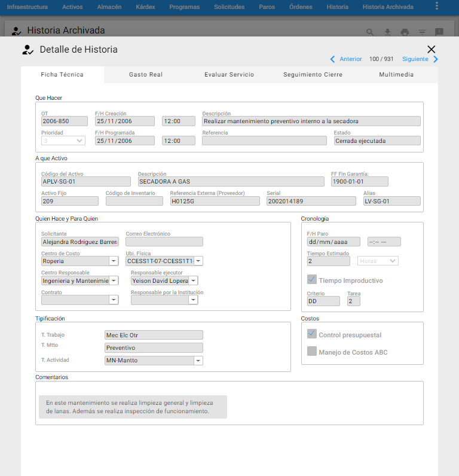Open the Horas time unit dropdown
Image resolution: width=459 pixels, height=476 pixels.
click(x=378, y=261)
